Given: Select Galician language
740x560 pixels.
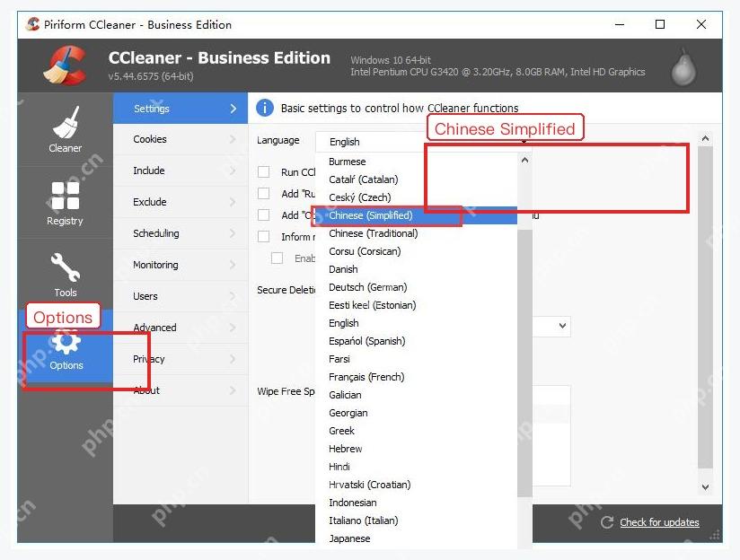Looking at the screenshot, I should coord(417,395).
